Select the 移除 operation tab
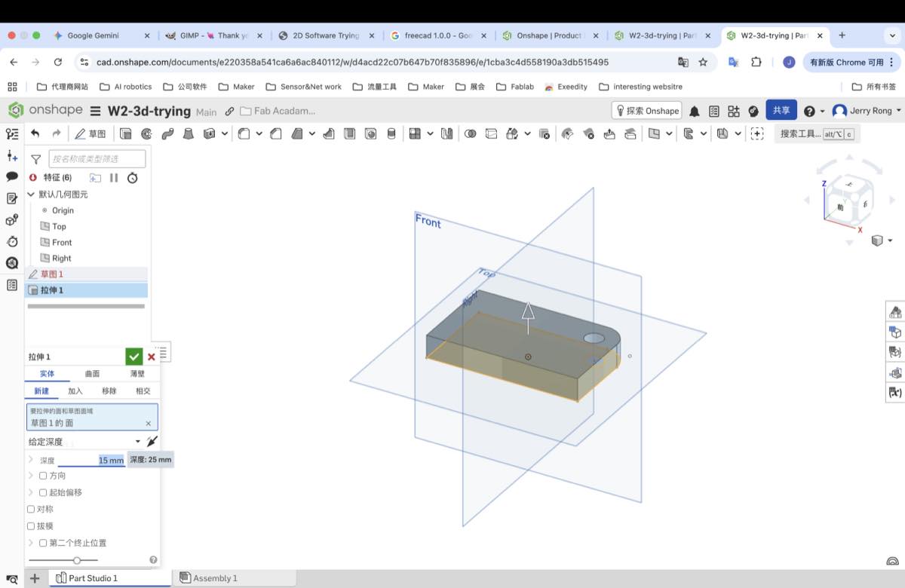This screenshot has height=588, width=905. [x=109, y=390]
